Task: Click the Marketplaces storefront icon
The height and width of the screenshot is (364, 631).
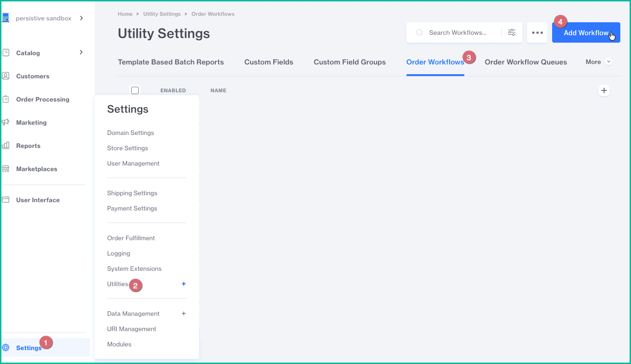Action: 6,168
